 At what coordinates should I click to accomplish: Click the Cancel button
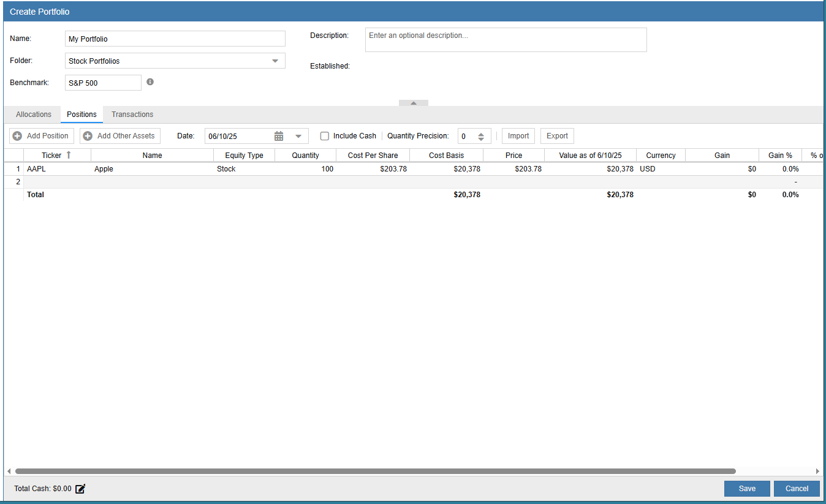(797, 489)
